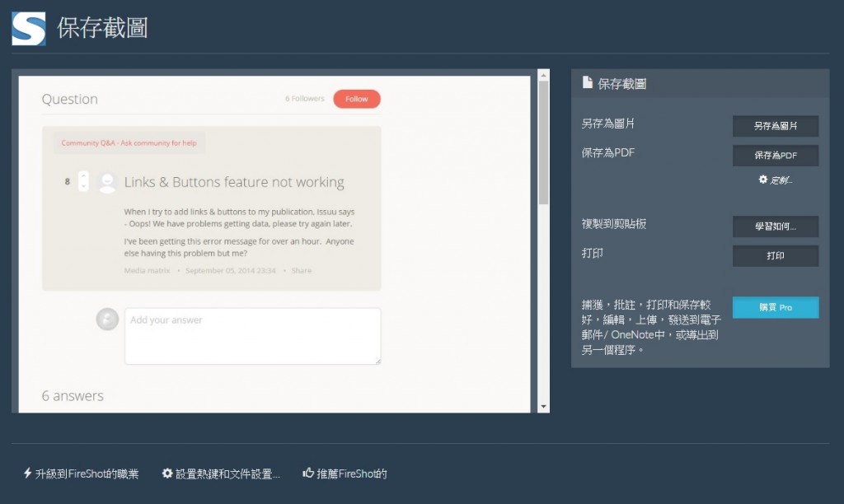Click the 打印 label text
Image resolution: width=844 pixels, height=504 pixels.
[592, 253]
